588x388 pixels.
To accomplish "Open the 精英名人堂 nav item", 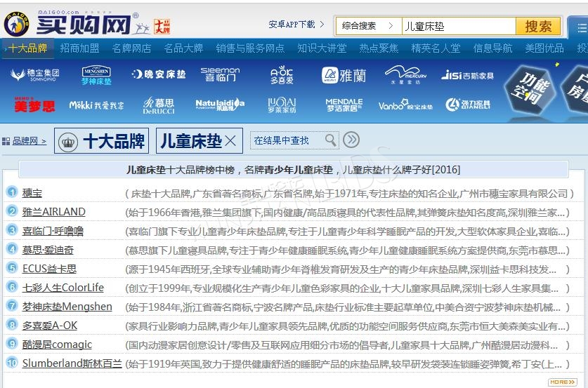I will [x=436, y=48].
